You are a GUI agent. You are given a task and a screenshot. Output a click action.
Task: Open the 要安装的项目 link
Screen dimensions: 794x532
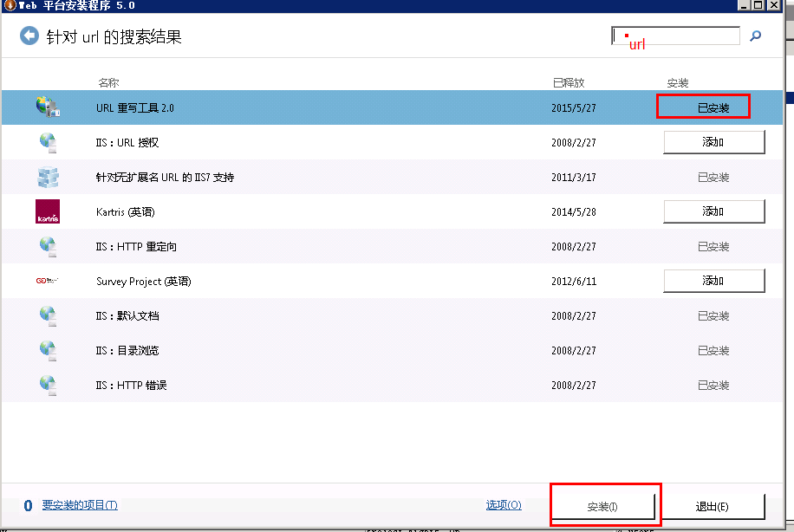pyautogui.click(x=80, y=505)
